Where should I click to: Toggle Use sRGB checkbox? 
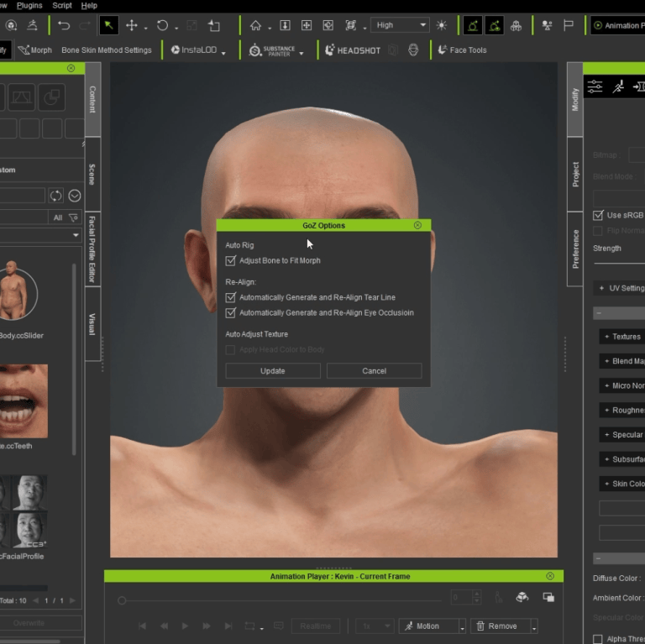(x=598, y=216)
